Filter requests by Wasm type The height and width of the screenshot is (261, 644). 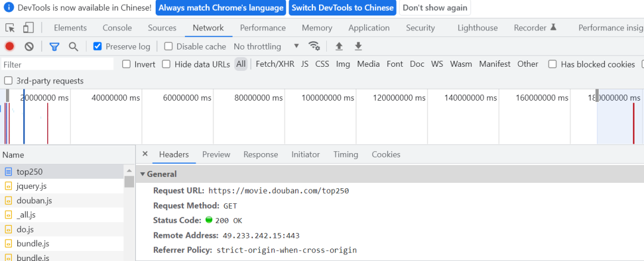pos(461,64)
